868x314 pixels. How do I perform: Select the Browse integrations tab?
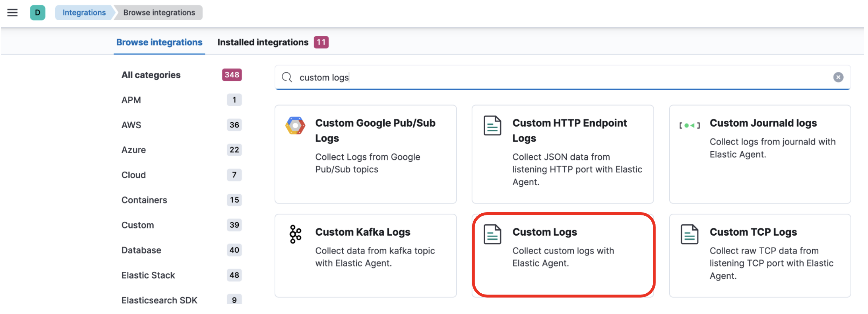pyautogui.click(x=159, y=42)
